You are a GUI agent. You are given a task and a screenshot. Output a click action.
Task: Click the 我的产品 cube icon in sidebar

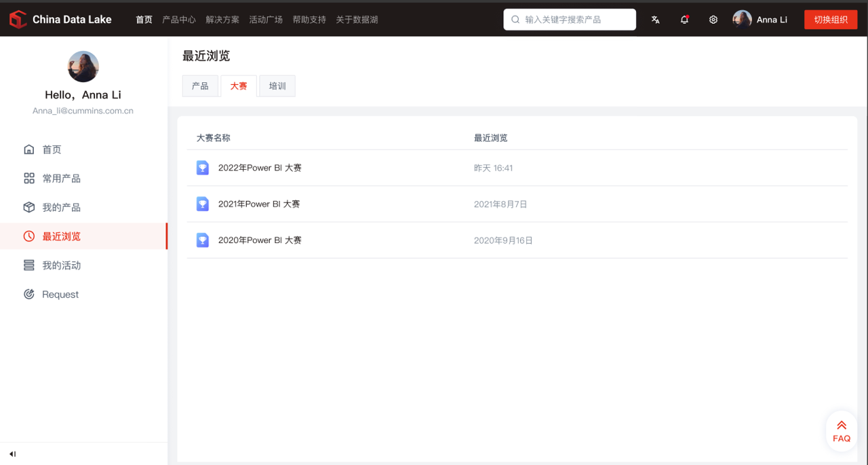click(29, 207)
